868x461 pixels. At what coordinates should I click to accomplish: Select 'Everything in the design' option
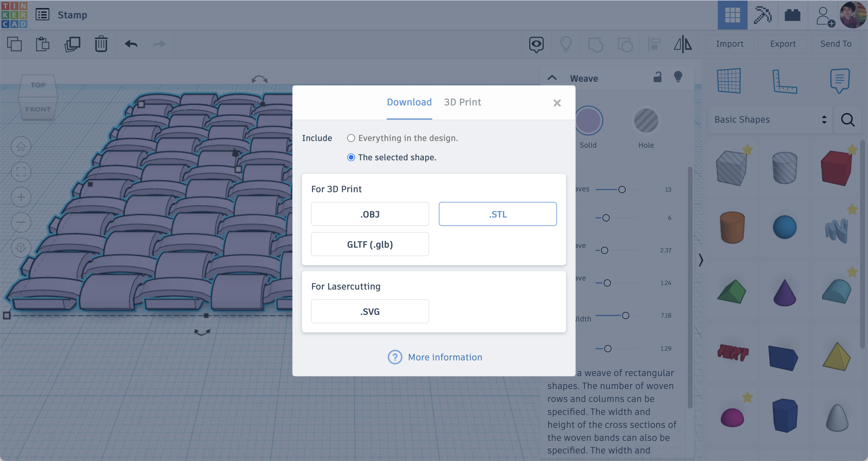pos(351,138)
